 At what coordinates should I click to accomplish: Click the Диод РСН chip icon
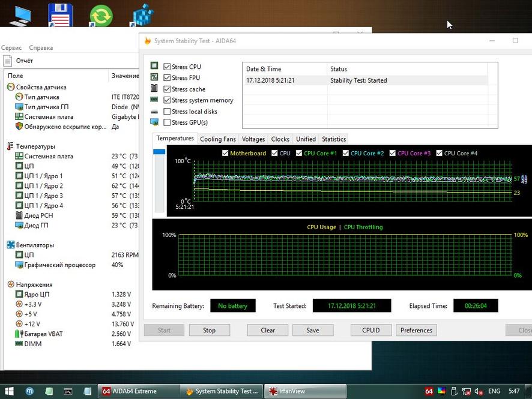(x=19, y=215)
